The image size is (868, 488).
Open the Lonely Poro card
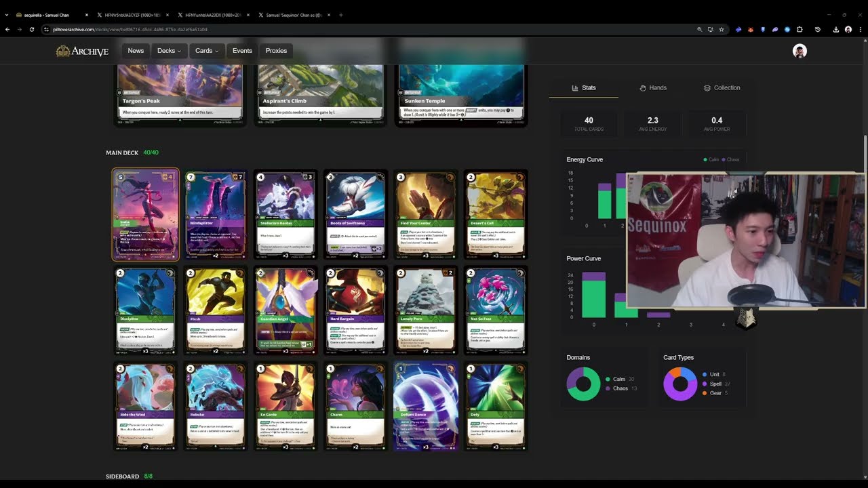pos(425,310)
